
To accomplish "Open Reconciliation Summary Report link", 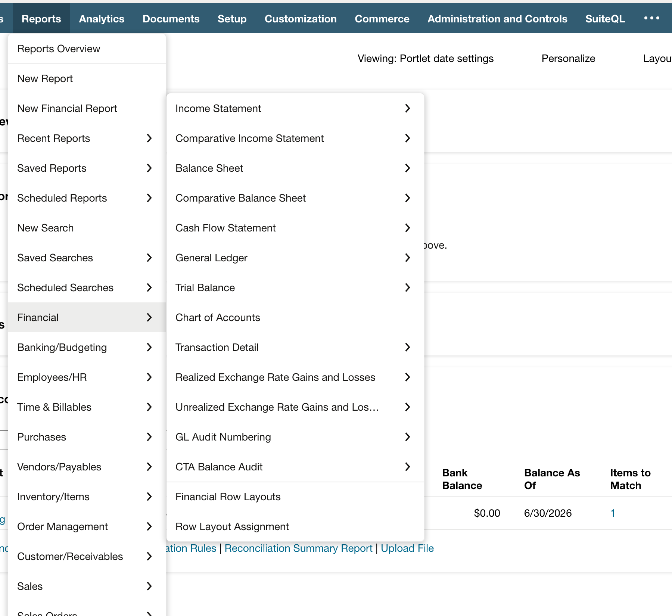I will pyautogui.click(x=298, y=548).
